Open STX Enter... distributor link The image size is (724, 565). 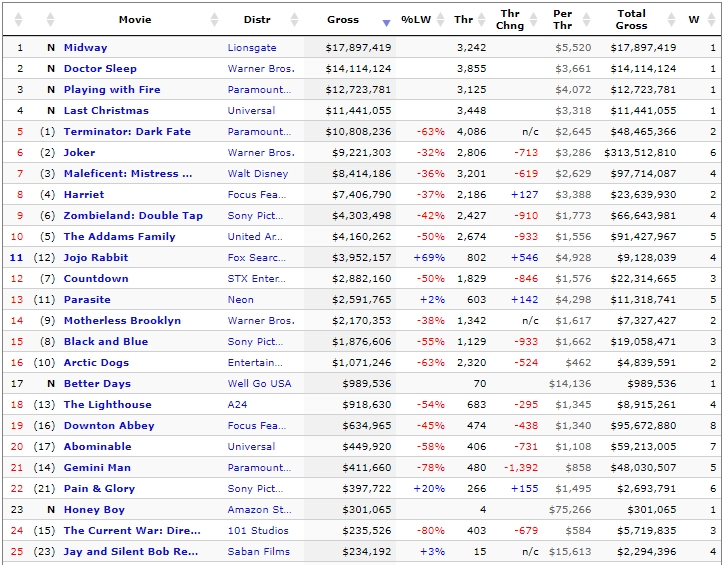(x=257, y=278)
